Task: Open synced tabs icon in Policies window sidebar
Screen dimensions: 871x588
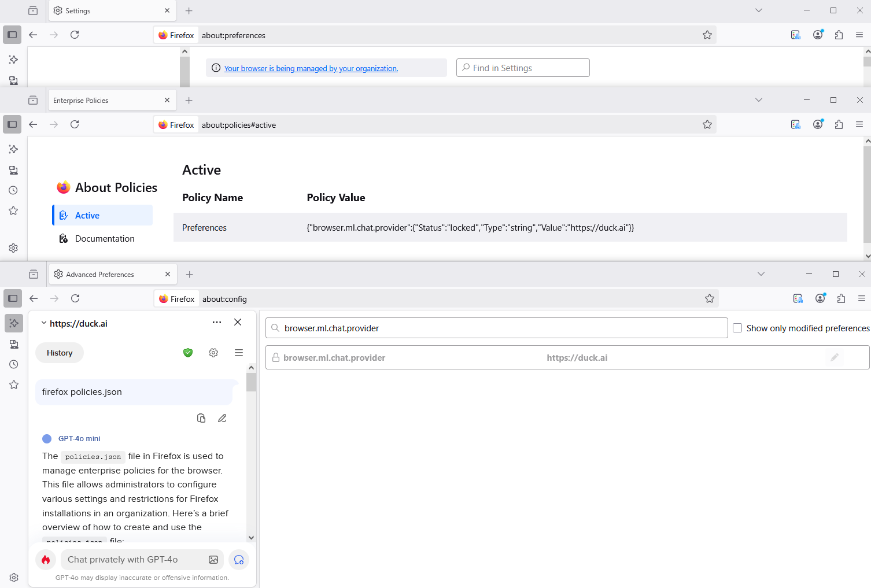Action: (13, 170)
